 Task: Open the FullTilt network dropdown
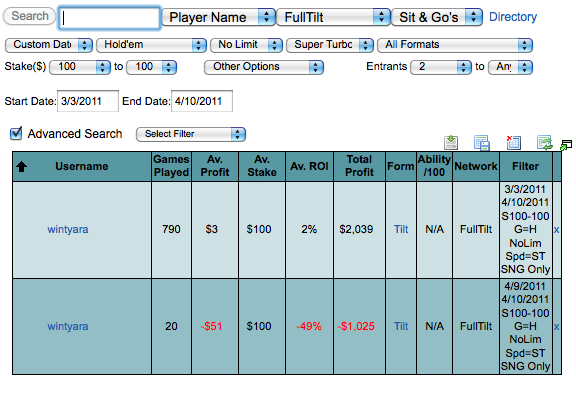point(332,17)
